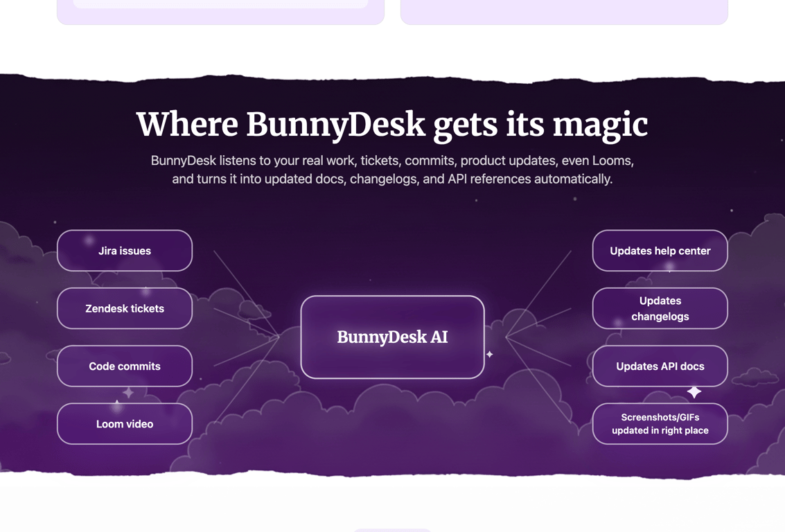This screenshot has width=785, height=532.
Task: Open the Updates API docs box
Action: click(x=660, y=366)
